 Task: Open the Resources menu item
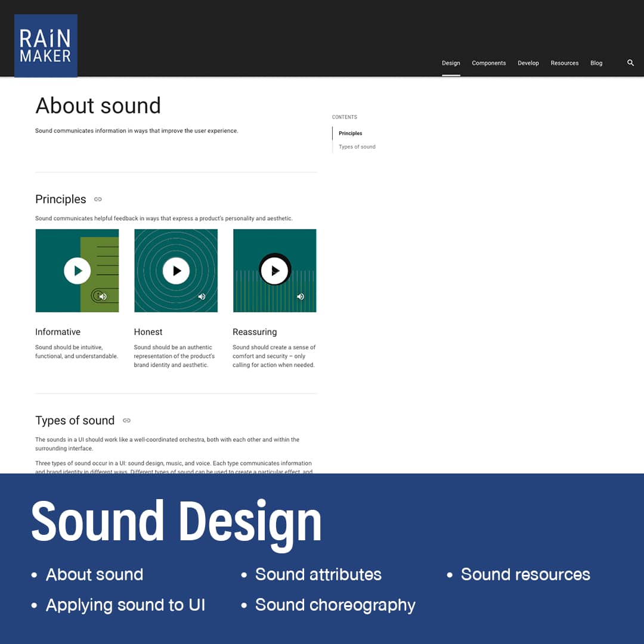[x=564, y=63]
